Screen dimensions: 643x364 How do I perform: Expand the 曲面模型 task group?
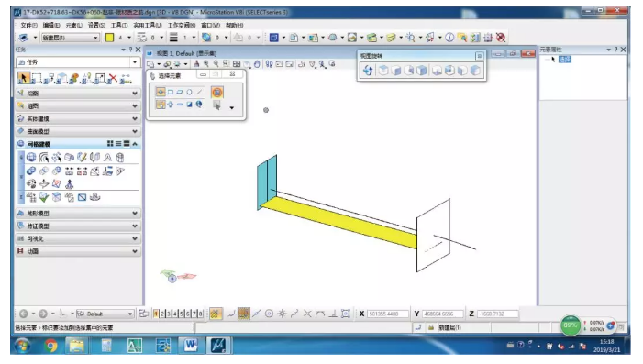point(78,131)
